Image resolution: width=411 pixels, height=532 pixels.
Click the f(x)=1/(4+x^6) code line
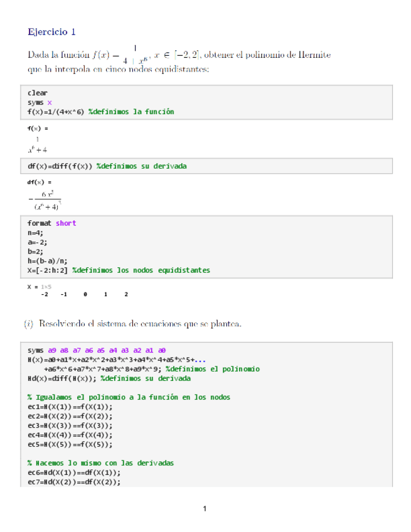[x=100, y=112]
